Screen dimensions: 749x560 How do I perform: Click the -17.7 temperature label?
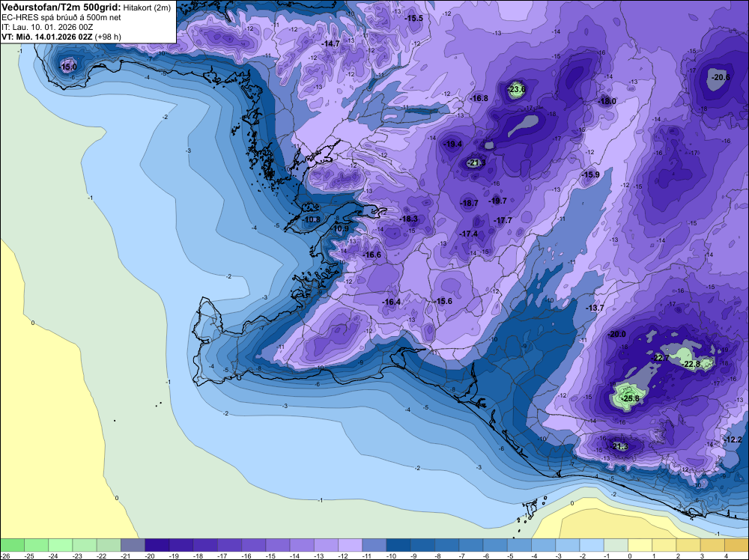pyautogui.click(x=503, y=220)
